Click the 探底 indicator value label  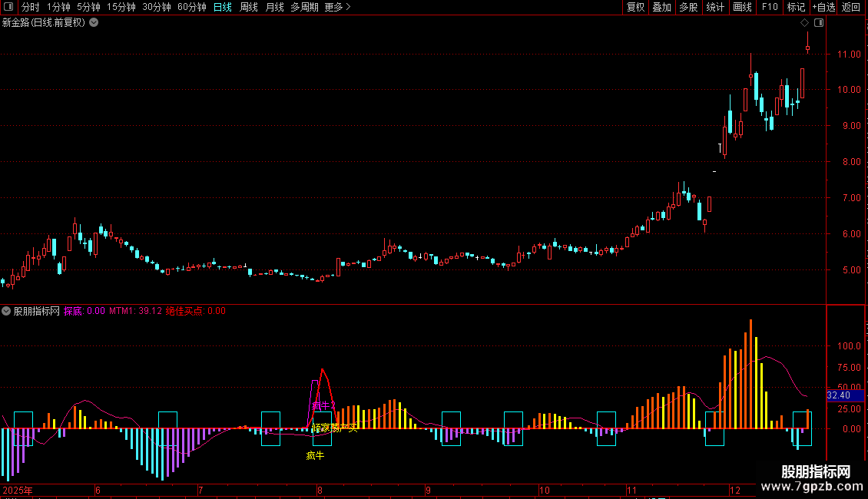pyautogui.click(x=84, y=311)
